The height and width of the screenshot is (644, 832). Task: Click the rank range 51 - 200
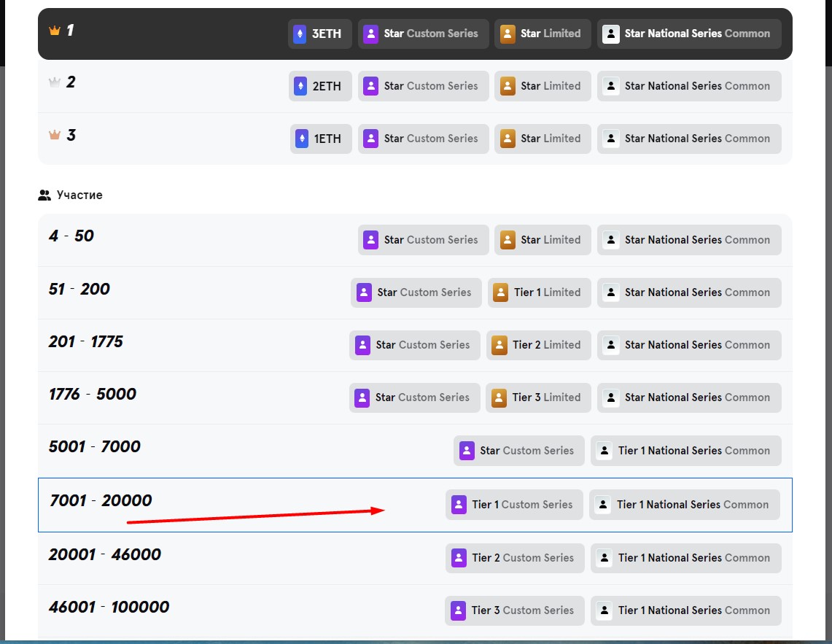(x=79, y=289)
